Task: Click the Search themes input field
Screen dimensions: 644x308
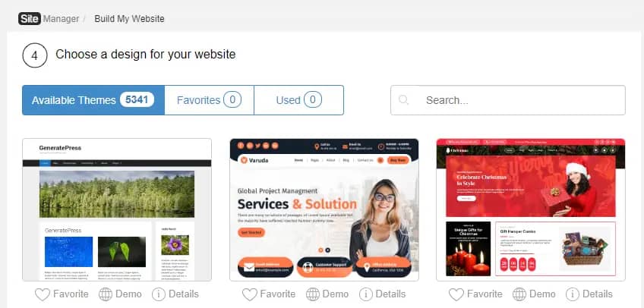Action: tap(508, 100)
